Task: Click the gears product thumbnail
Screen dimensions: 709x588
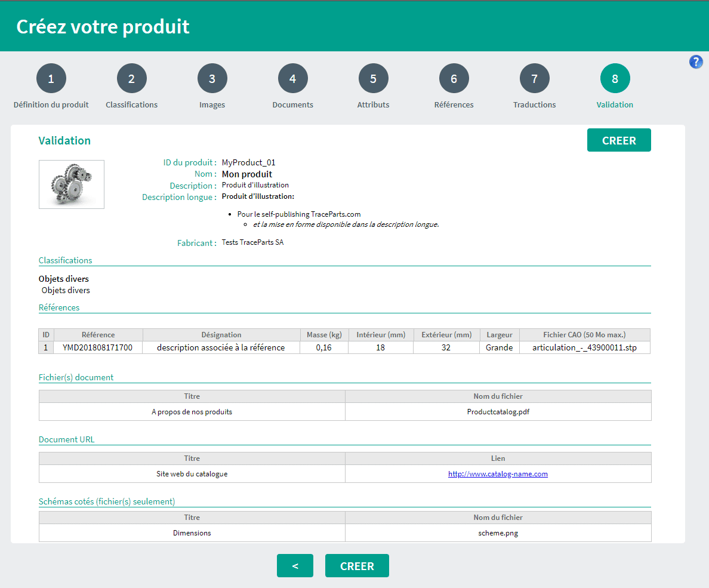Action: coord(72,184)
